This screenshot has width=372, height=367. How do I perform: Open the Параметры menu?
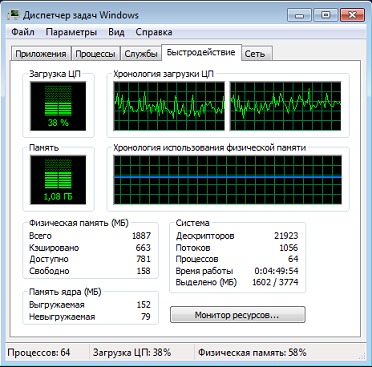[x=71, y=32]
